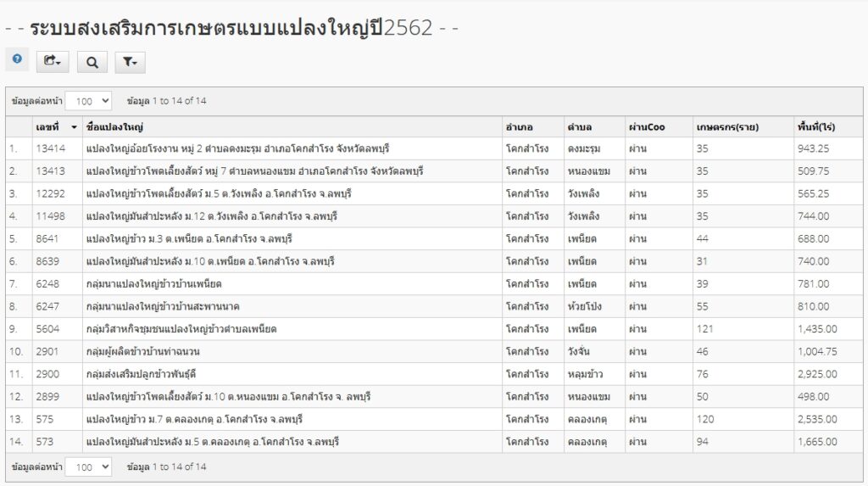Click the blue help question mark icon
868x486 pixels.
[x=17, y=60]
